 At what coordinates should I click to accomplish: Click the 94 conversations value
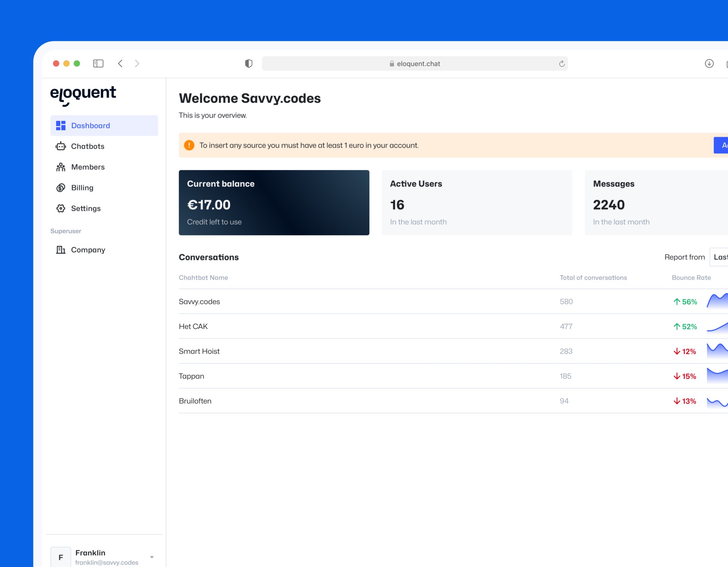click(564, 401)
